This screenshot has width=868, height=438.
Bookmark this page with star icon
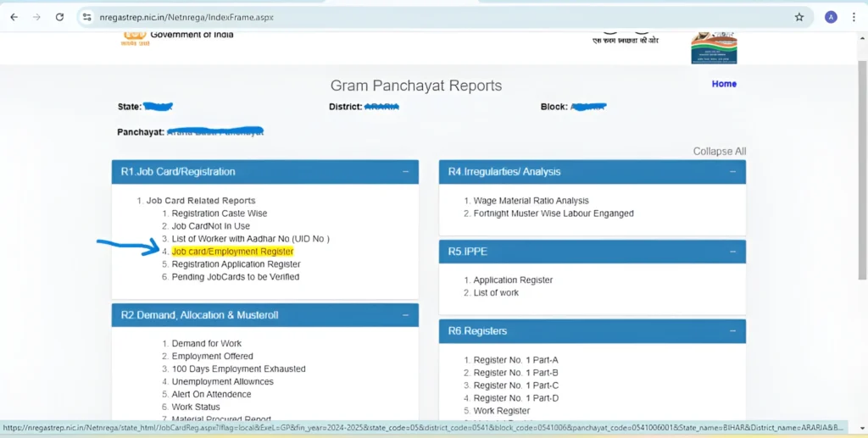[798, 17]
